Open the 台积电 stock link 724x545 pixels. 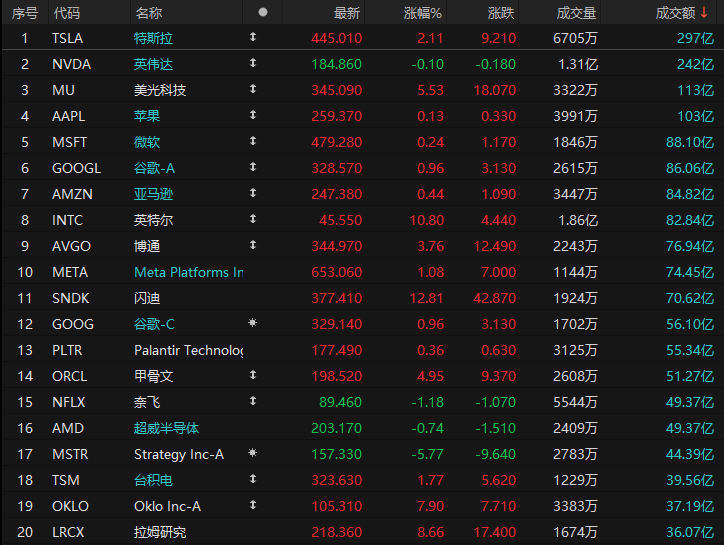tap(153, 480)
